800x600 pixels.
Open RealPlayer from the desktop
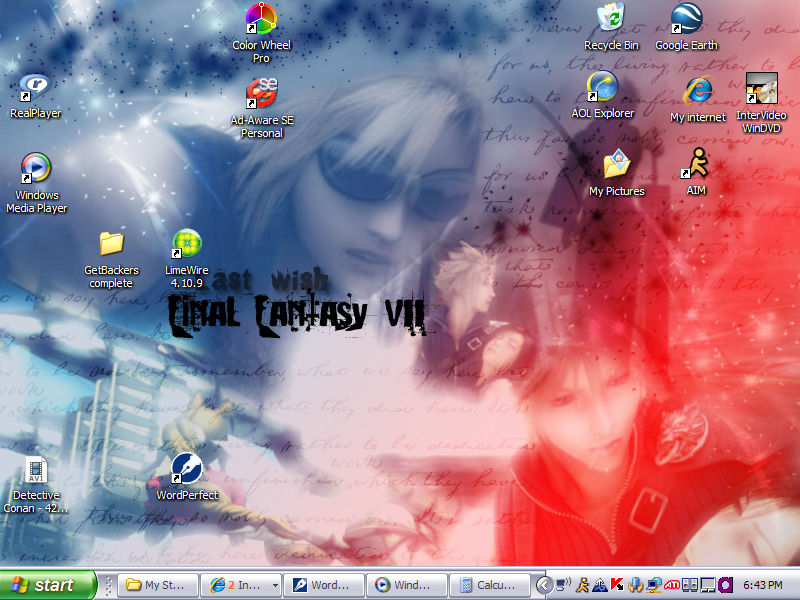click(x=36, y=85)
